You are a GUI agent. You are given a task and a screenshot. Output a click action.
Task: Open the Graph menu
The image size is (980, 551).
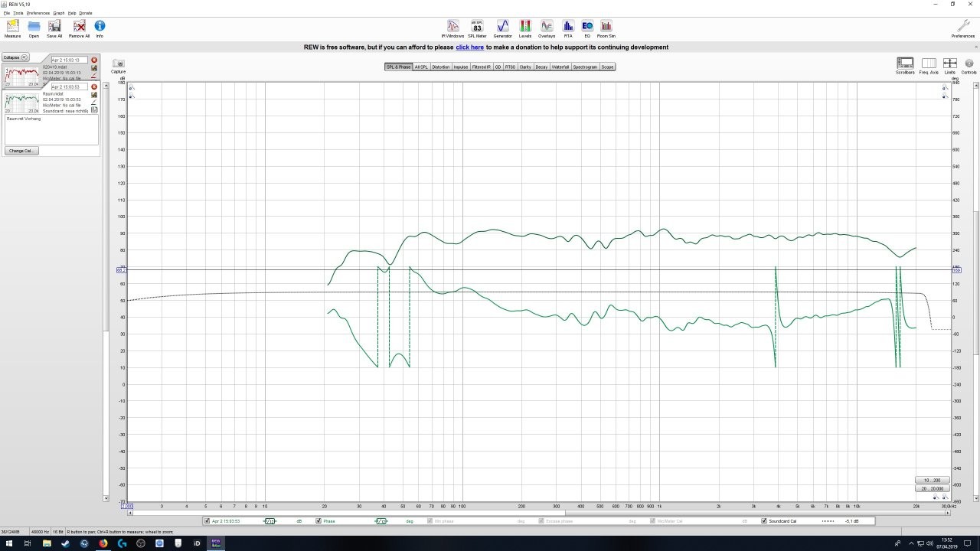pos(59,13)
